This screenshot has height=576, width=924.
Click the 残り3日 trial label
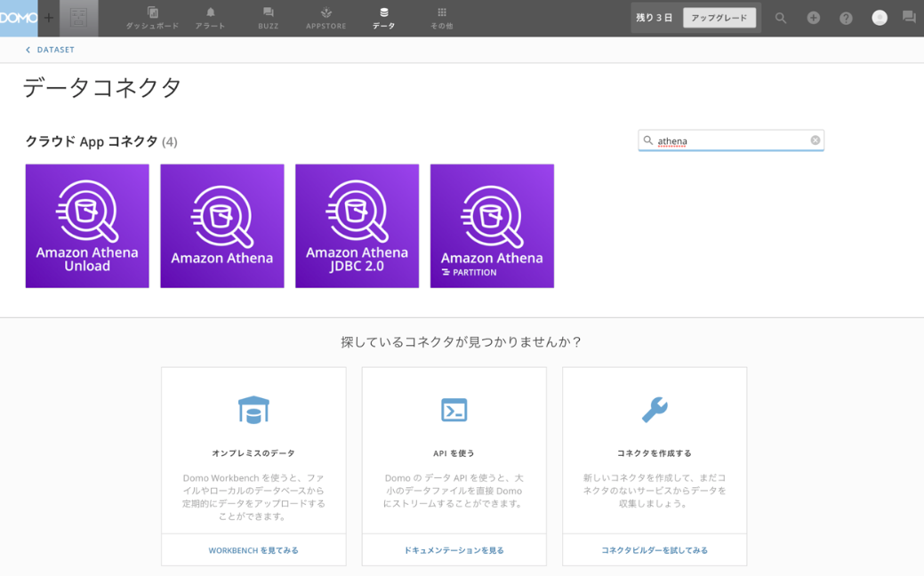click(655, 18)
